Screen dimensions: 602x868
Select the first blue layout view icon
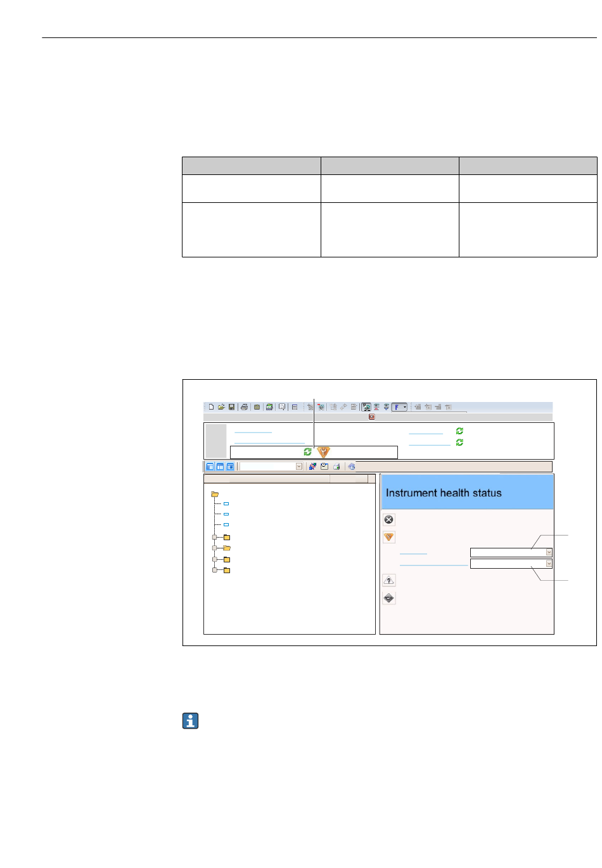point(210,467)
